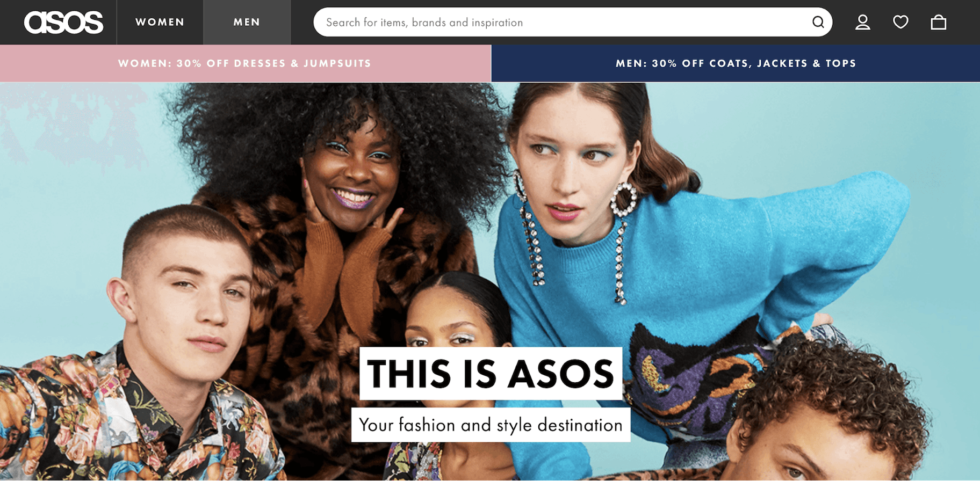Open the shopping bag icon

coord(939,22)
